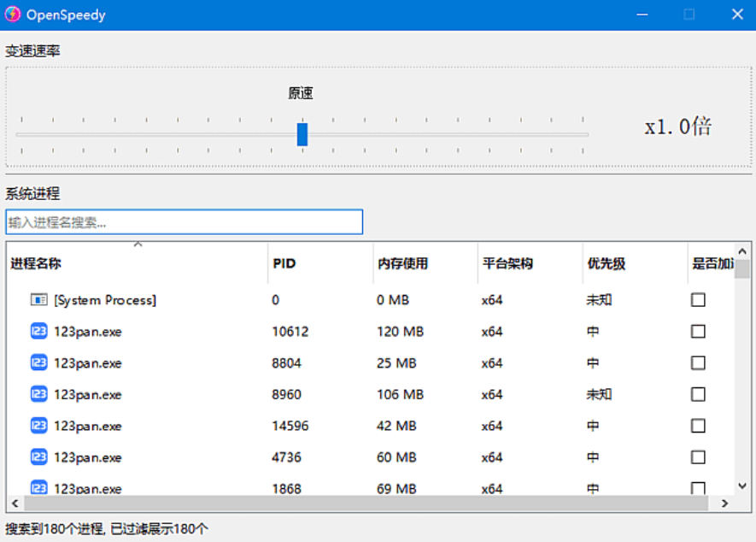Check the acceleration box for PID 8960
The image size is (756, 542).
pyautogui.click(x=698, y=394)
